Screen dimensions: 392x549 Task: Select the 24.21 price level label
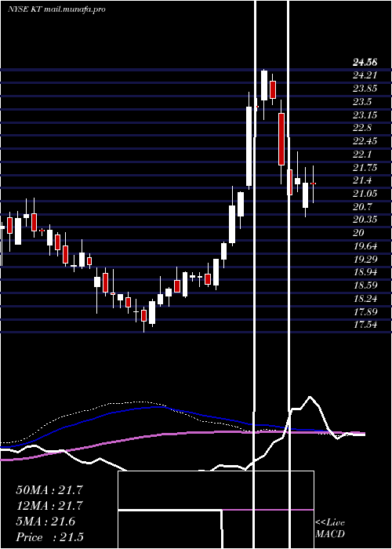[365, 75]
